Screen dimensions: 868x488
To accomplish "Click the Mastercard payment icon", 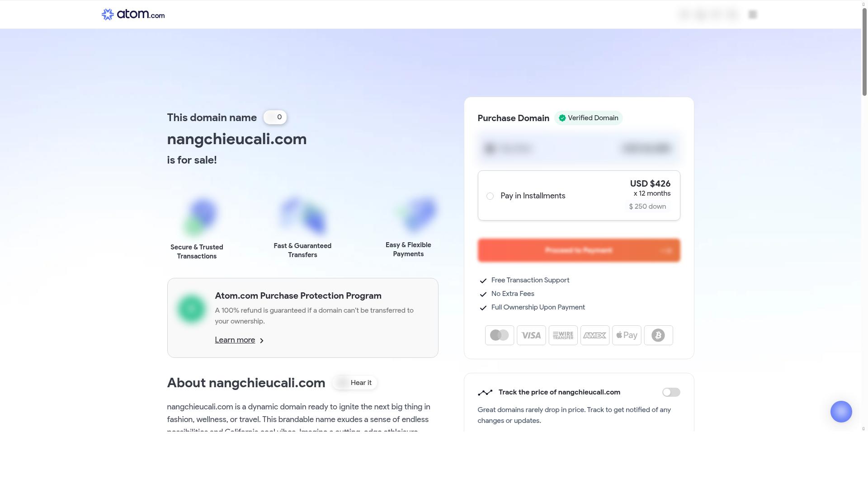I will 500,335.
